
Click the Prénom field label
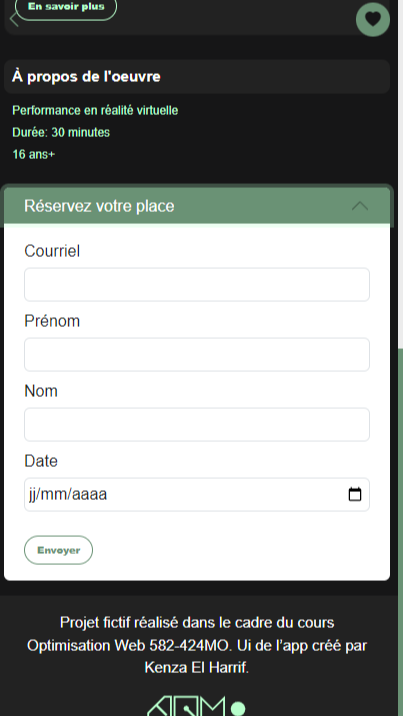[52, 321]
